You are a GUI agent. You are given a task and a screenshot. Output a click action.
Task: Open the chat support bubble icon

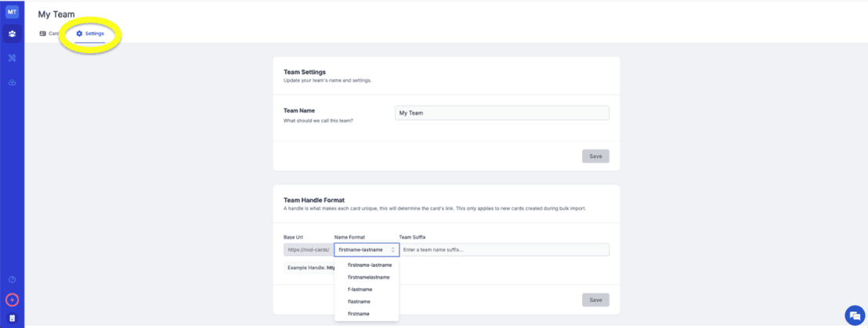point(853,314)
